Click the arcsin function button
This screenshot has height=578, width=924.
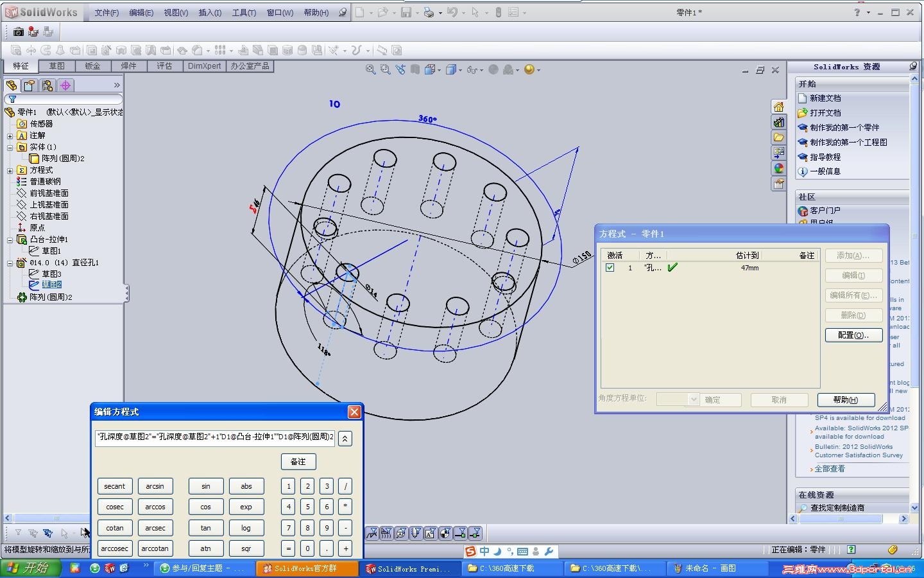155,486
